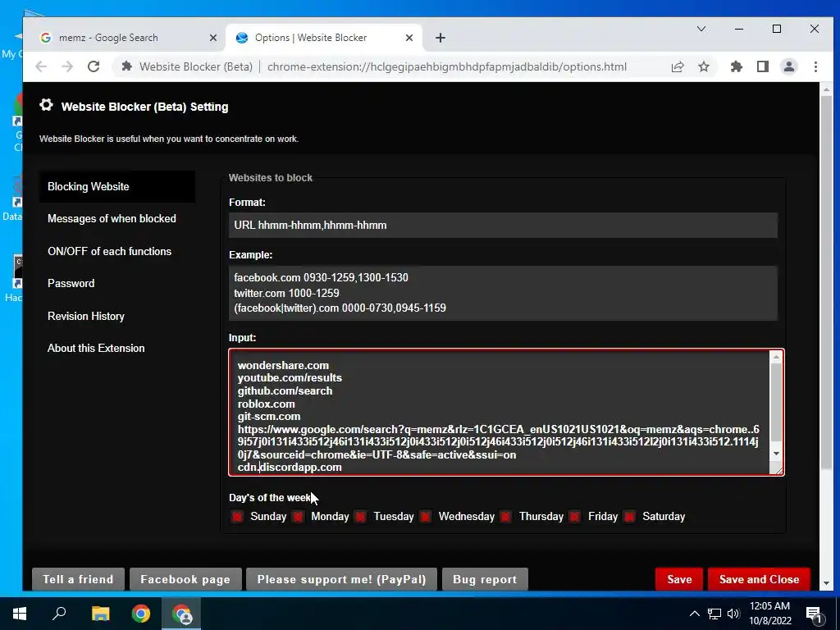Toggle the Thursday checkbox
The image size is (840, 630).
tap(505, 517)
